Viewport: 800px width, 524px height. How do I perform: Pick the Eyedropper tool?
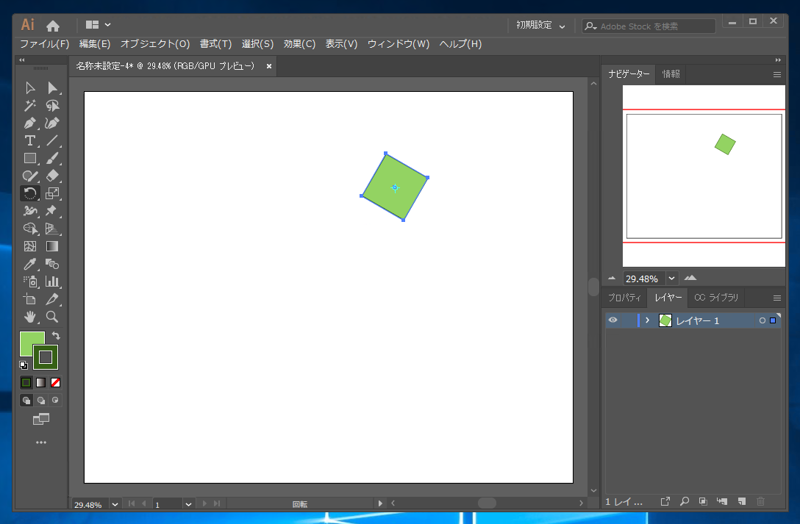(x=30, y=264)
